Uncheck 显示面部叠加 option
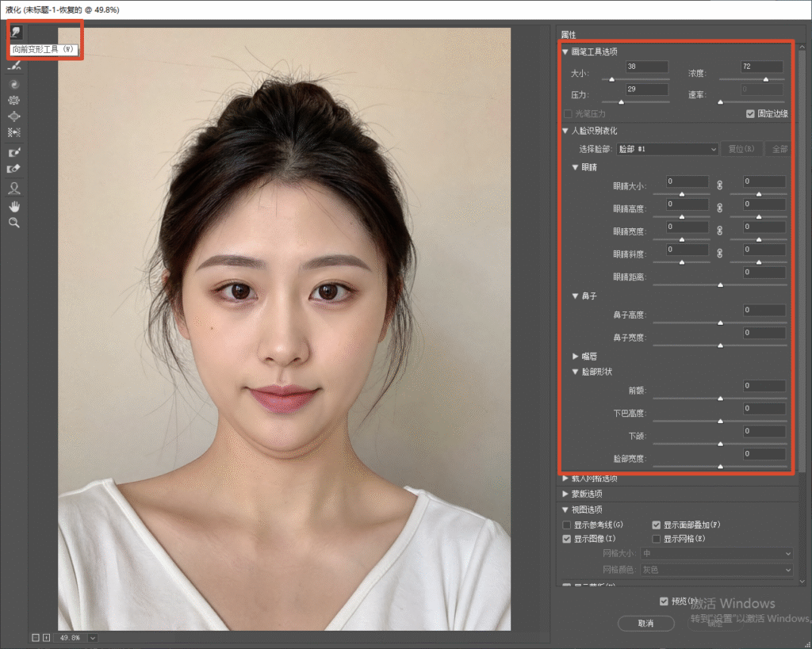Image resolution: width=812 pixels, height=649 pixels. (656, 525)
